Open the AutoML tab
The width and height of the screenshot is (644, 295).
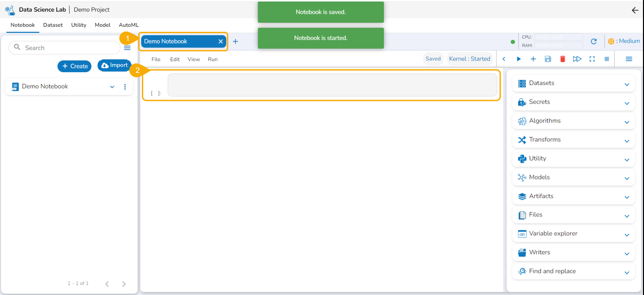[x=129, y=25]
